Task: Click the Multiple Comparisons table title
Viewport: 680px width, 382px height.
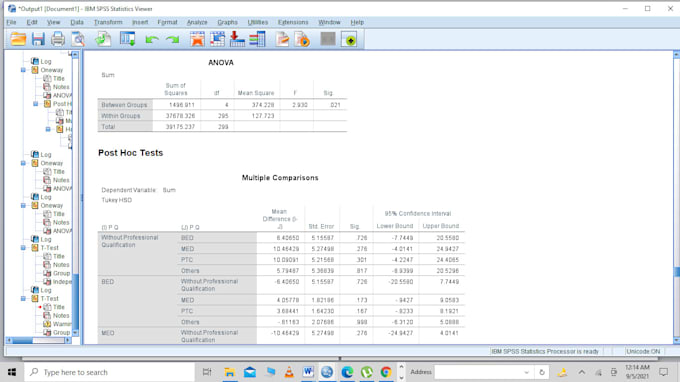Action: tap(280, 178)
